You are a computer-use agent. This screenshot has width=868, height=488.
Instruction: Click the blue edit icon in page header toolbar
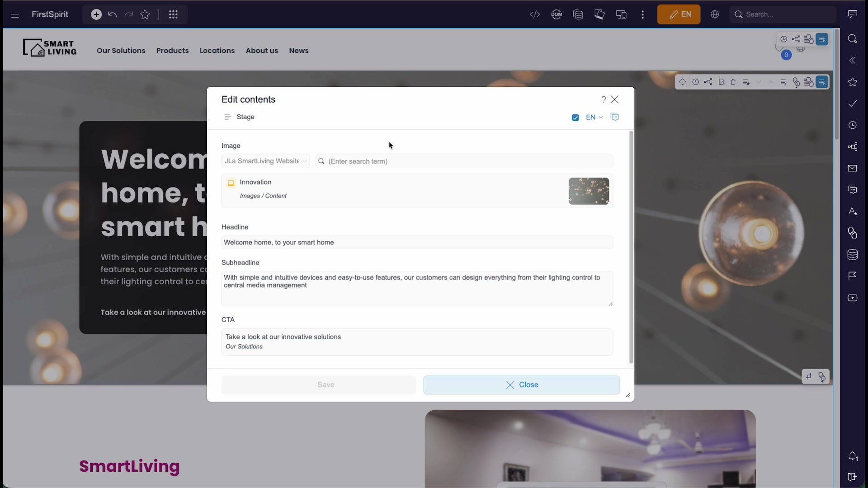(822, 39)
